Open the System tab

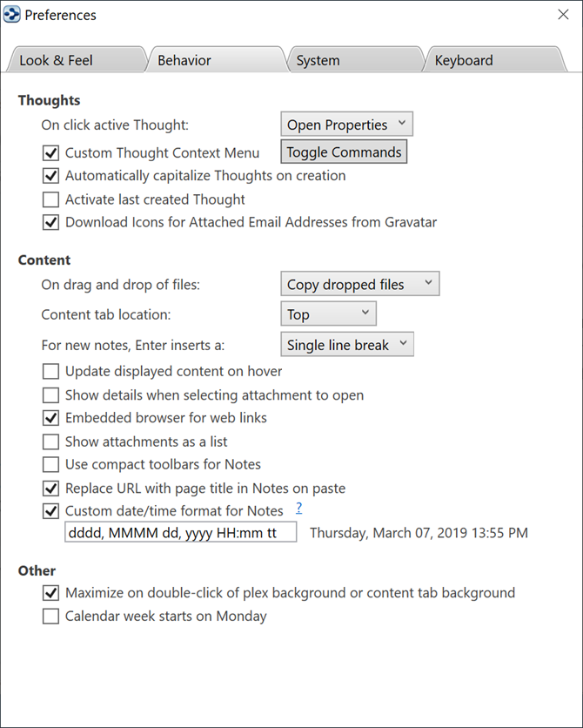pyautogui.click(x=318, y=60)
